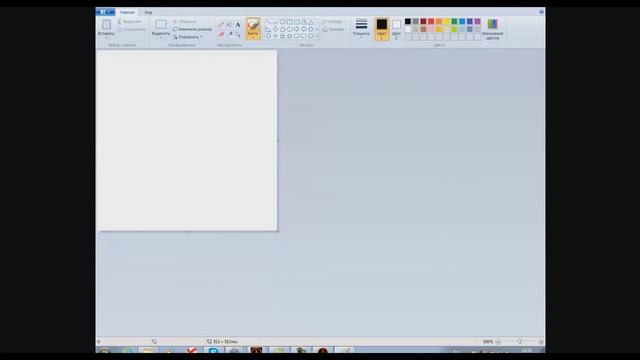Select Color 2 (Цвет 2) background button
Screen dimensions: 640x360
point(396,29)
